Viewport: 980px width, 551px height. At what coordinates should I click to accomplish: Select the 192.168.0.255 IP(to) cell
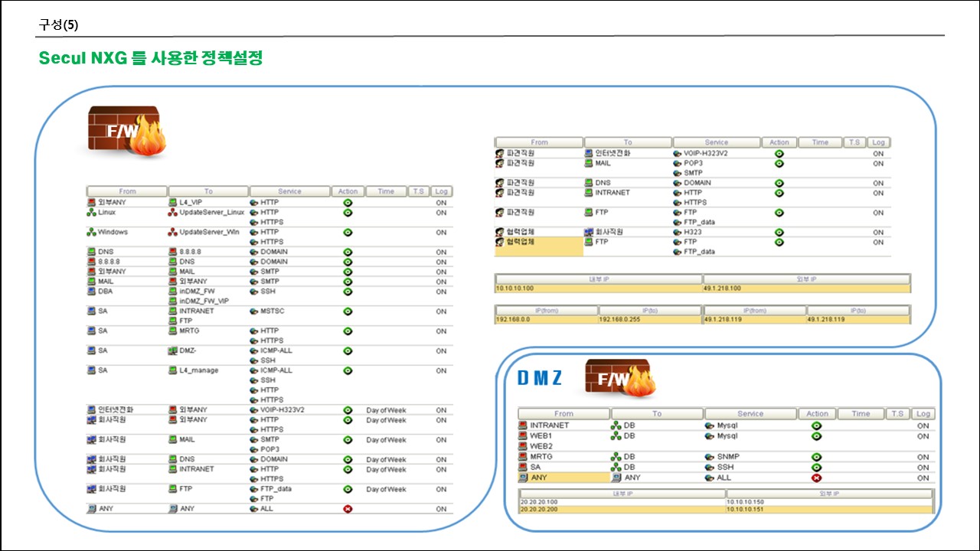click(x=650, y=319)
